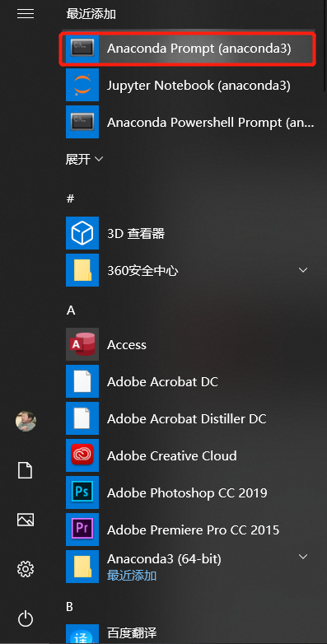This screenshot has height=644, width=327.
Task: Click the B letter group header
Action: [70, 606]
